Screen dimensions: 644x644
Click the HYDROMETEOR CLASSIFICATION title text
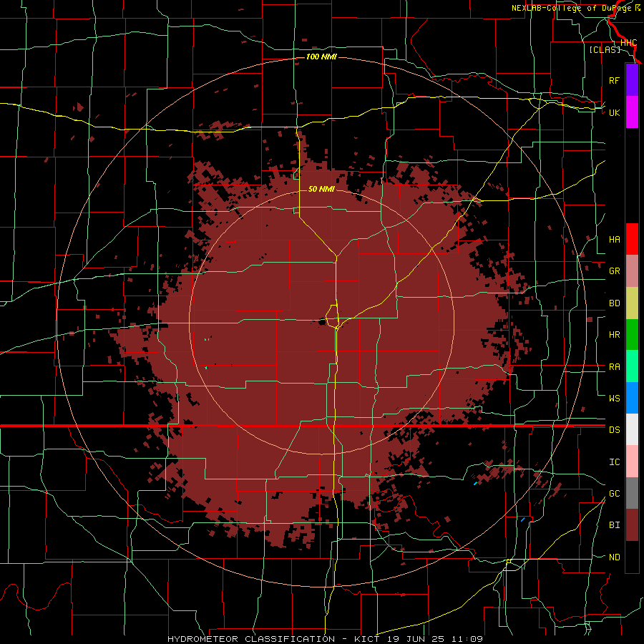click(x=251, y=639)
